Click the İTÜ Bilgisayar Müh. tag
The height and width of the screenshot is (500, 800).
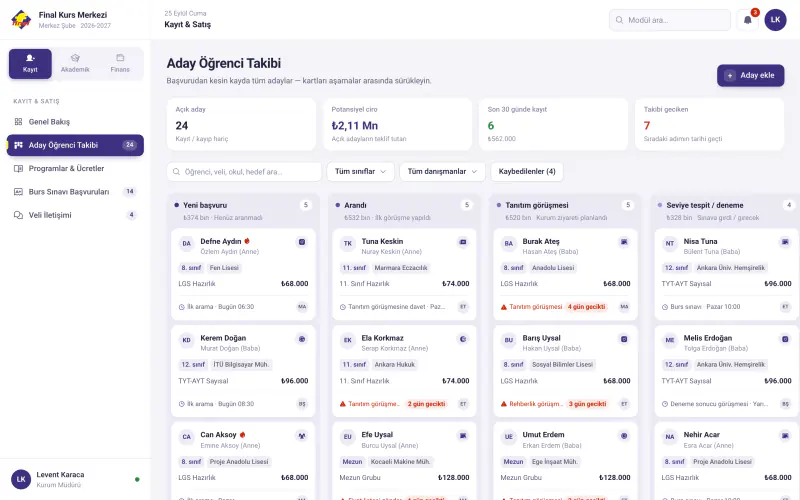pyautogui.click(x=241, y=365)
